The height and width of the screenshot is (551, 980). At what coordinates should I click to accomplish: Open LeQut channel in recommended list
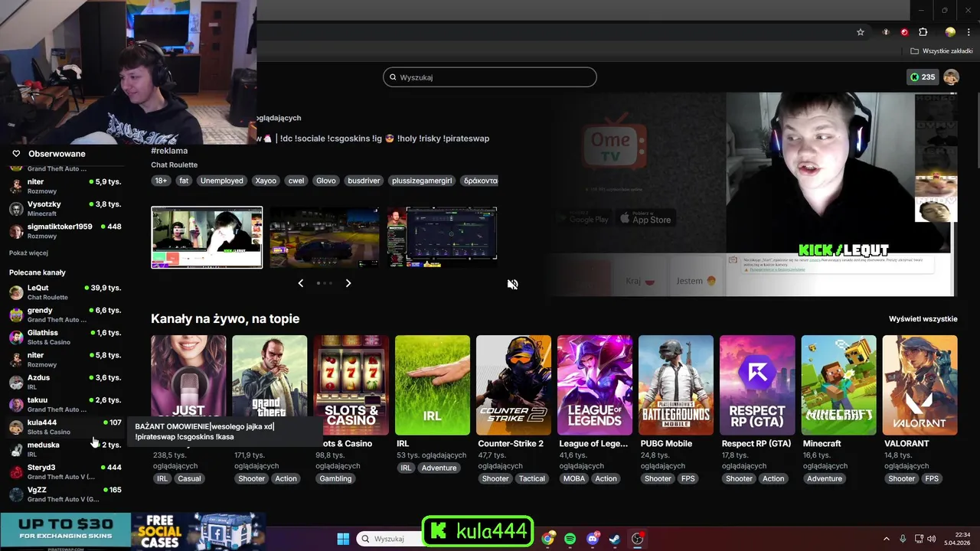click(x=65, y=292)
